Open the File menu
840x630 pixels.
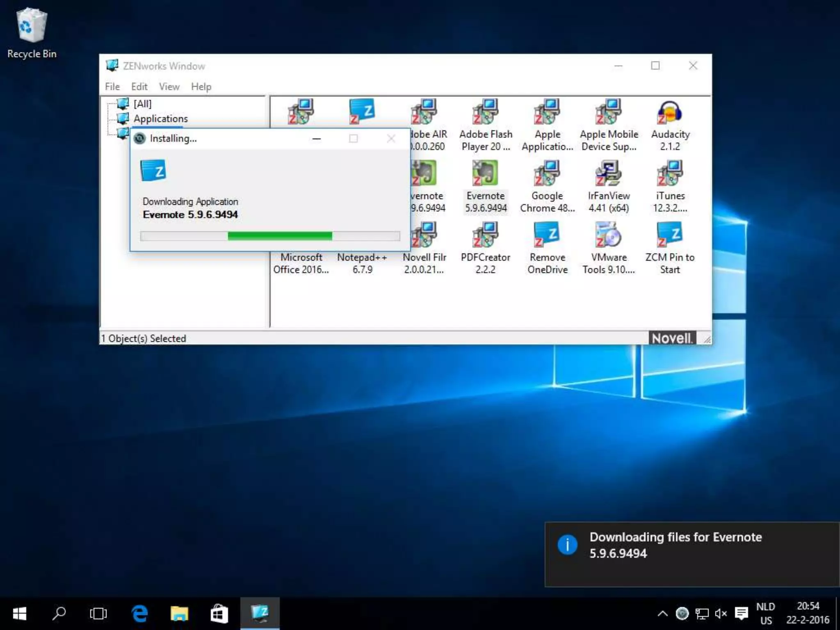[x=112, y=87]
